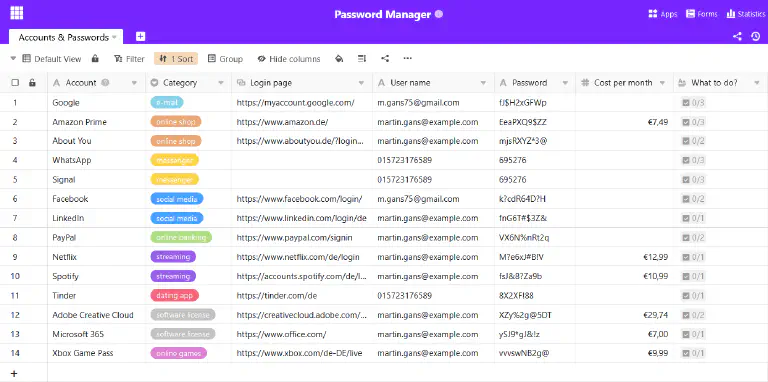Open the tinder.com/de link
The image size is (768, 382).
click(277, 295)
